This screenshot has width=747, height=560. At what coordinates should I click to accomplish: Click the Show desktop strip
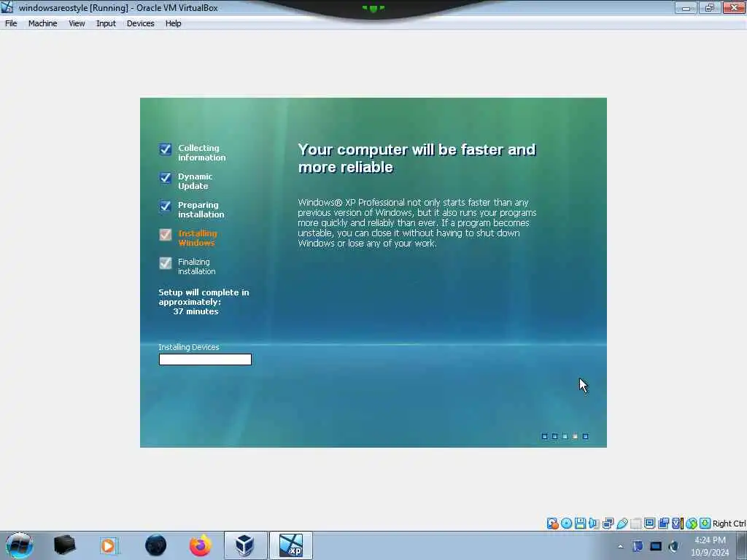tap(742, 545)
